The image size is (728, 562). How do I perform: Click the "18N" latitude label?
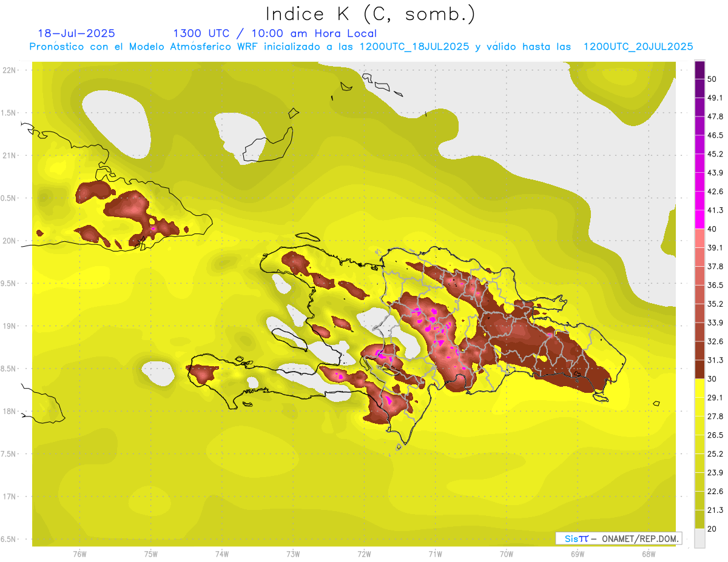click(9, 412)
